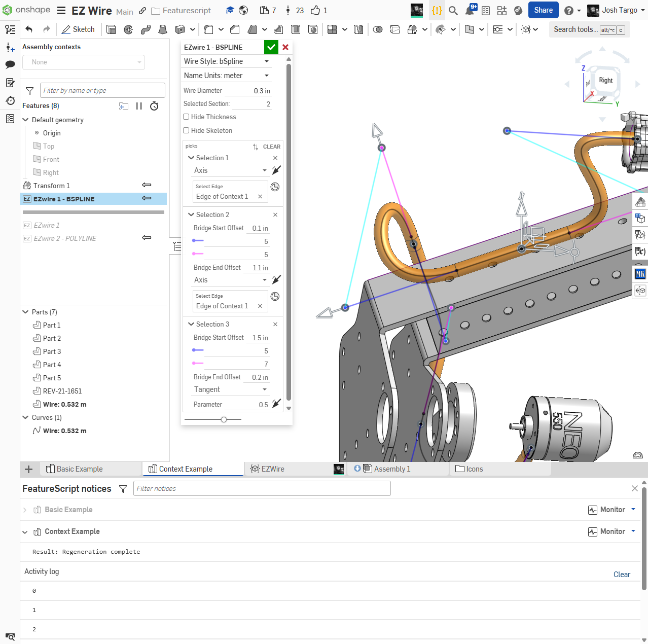Screen dimensions: 648x644
Task: Collapse Selection 2 section
Action: pos(191,214)
